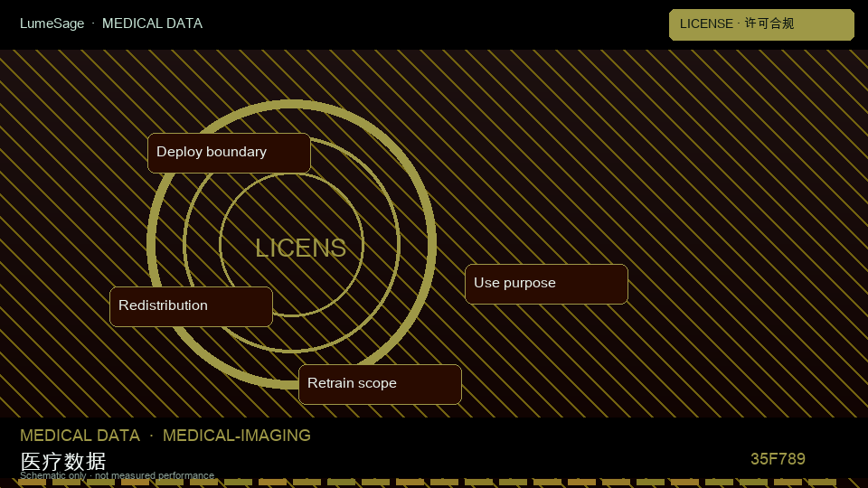This screenshot has height=488, width=868.
Task: Click the 35F789 code text
Action: 778,459
